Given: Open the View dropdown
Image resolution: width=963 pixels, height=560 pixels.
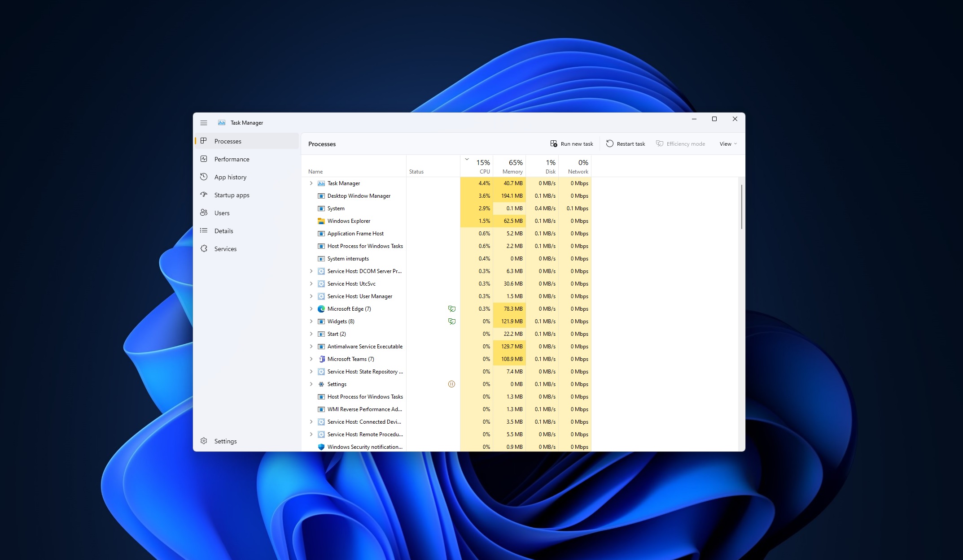Looking at the screenshot, I should point(727,143).
